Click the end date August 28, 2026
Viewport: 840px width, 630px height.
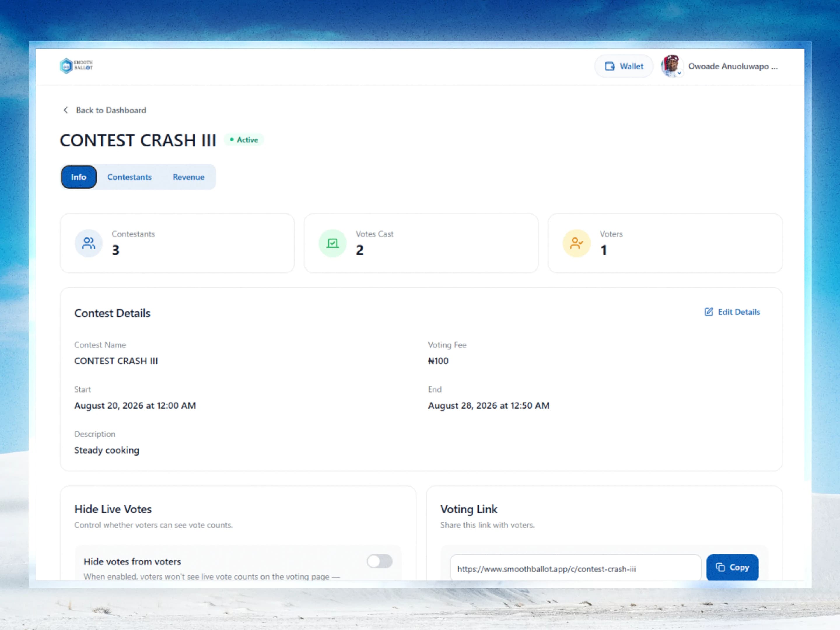(489, 406)
